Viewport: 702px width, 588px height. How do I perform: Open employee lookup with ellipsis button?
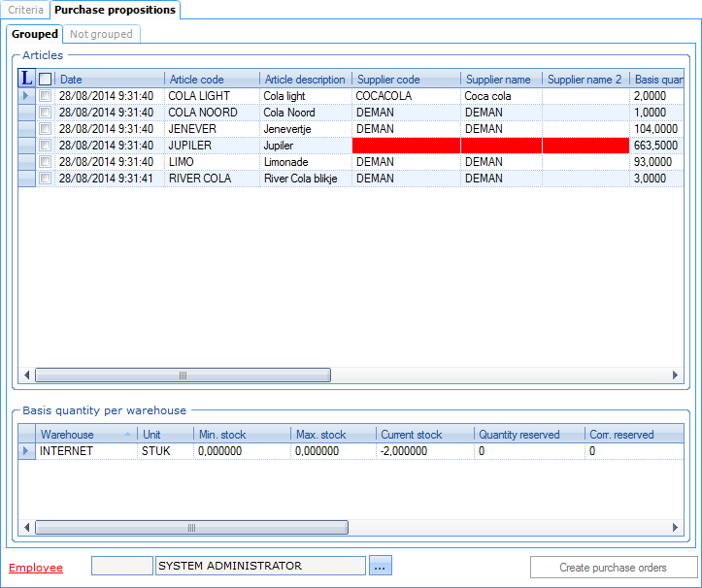tap(380, 567)
